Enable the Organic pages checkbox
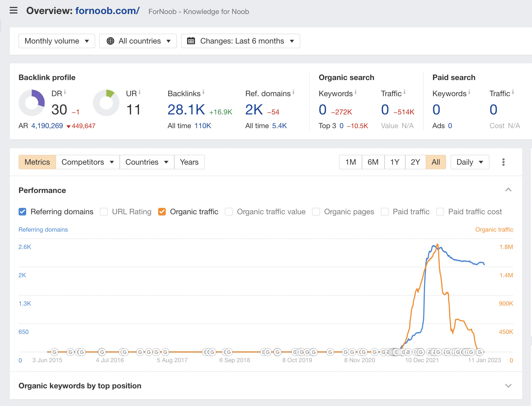Image resolution: width=532 pixels, height=406 pixels. click(x=316, y=212)
